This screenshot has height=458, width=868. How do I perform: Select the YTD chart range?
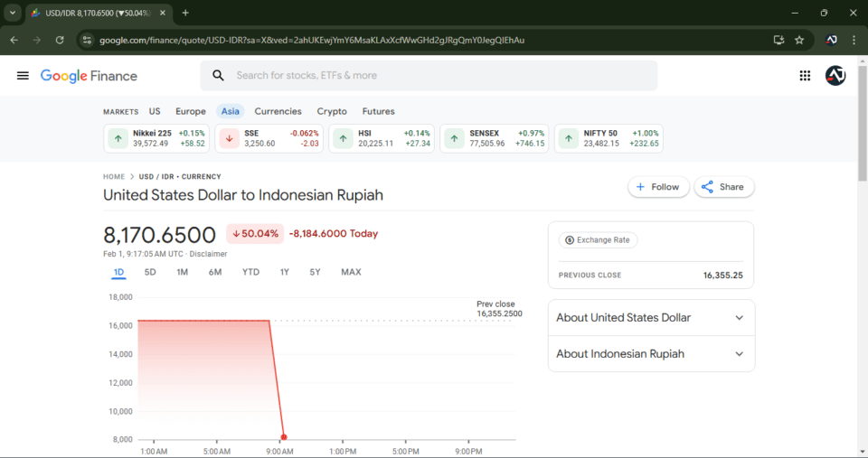250,272
